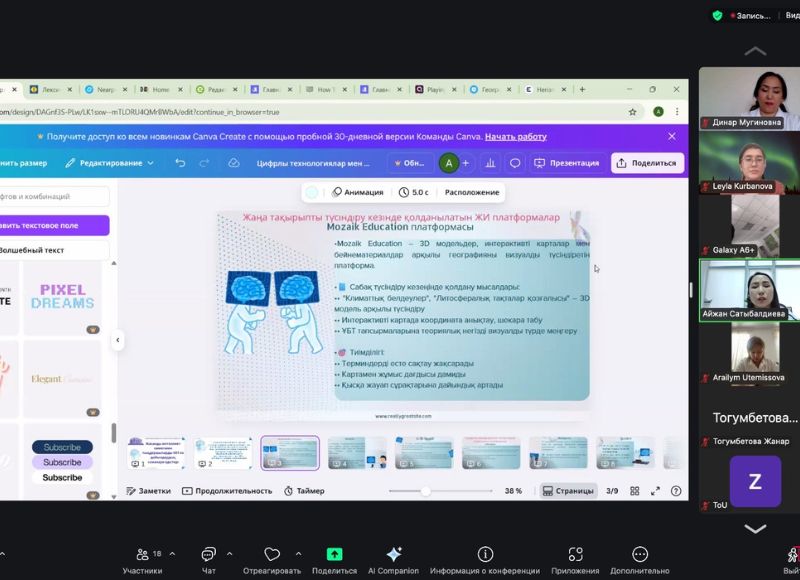The height and width of the screenshot is (580, 800).
Task: Open the Расположение menu item
Action: 472,192
